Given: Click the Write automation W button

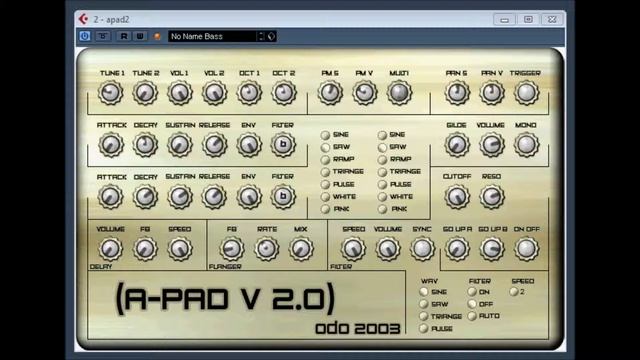Looking at the screenshot, I should (x=140, y=36).
